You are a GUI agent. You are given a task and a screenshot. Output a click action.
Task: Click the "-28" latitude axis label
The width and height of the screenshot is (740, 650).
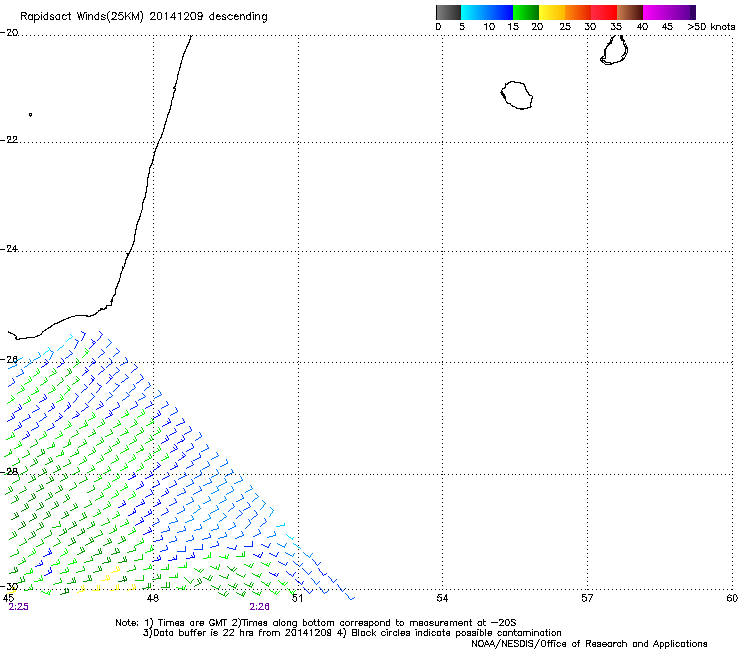(9, 472)
